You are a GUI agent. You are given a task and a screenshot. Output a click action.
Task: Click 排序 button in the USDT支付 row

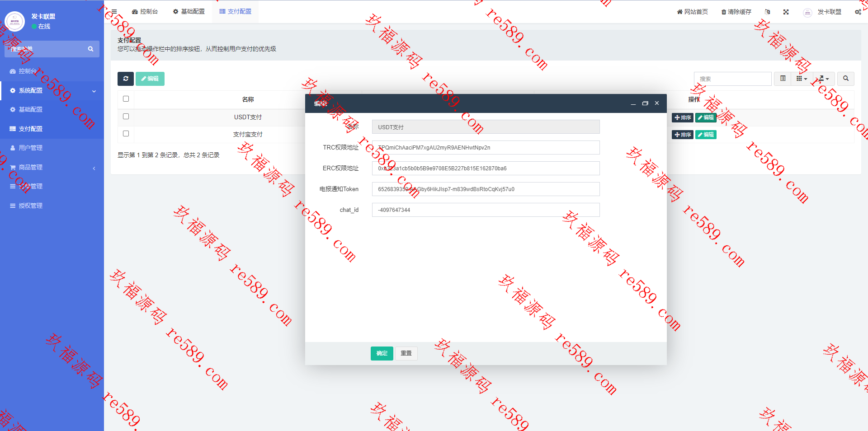683,117
